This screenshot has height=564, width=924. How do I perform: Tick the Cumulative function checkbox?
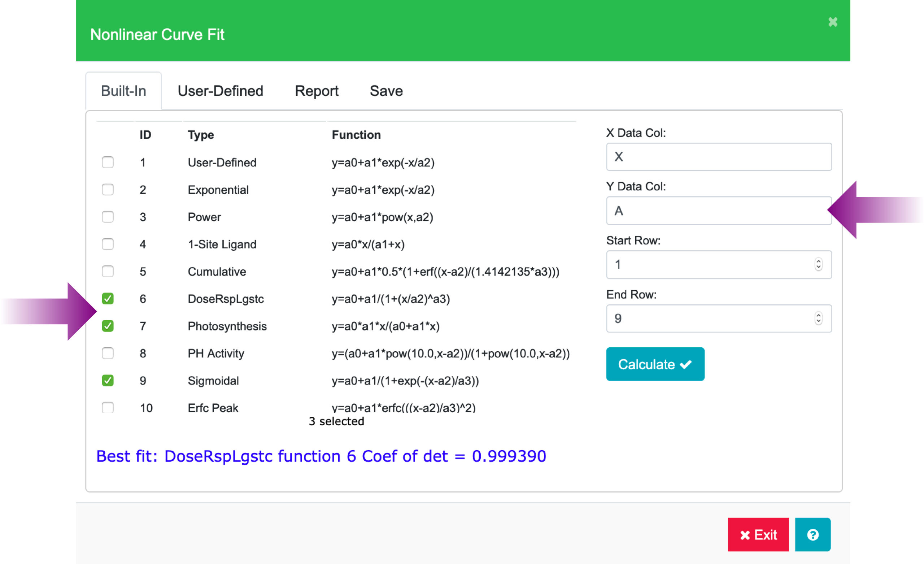coord(108,271)
